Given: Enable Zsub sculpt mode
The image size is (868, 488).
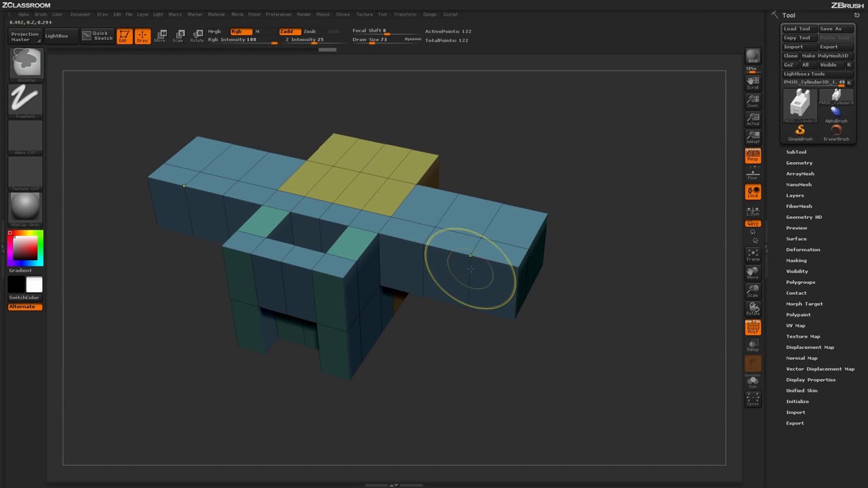Looking at the screenshot, I should coord(310,31).
